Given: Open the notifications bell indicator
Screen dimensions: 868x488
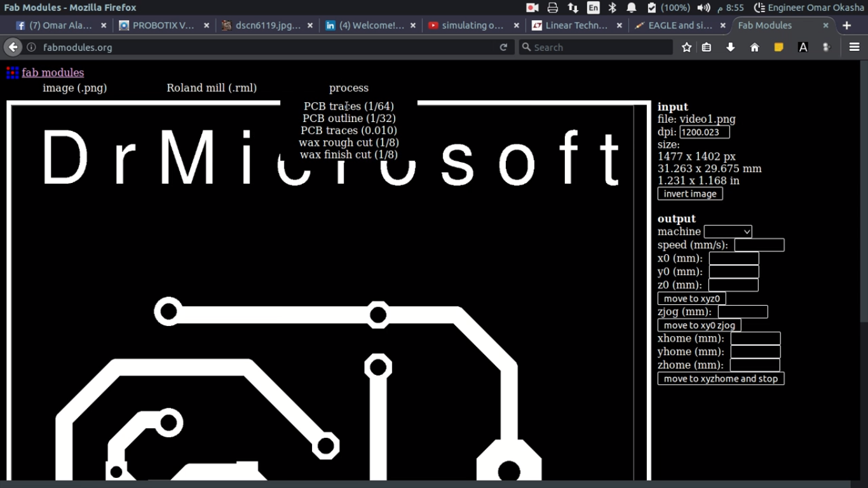Looking at the screenshot, I should pos(632,8).
